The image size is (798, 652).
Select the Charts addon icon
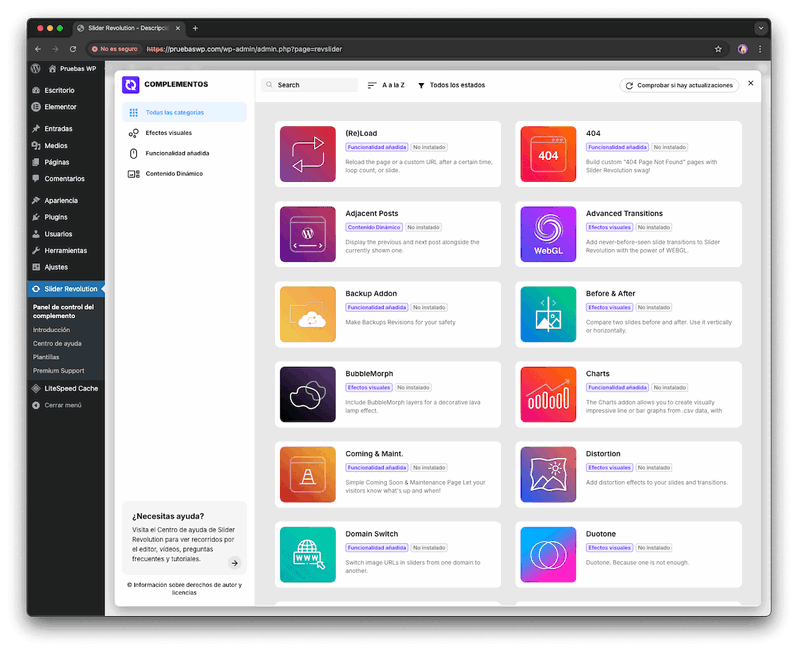(x=548, y=394)
